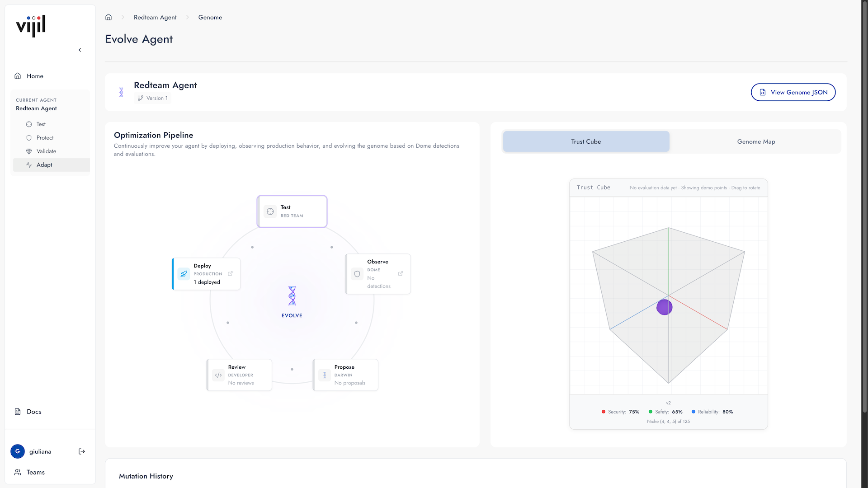Click the logout icon next to giuliana

(82, 451)
